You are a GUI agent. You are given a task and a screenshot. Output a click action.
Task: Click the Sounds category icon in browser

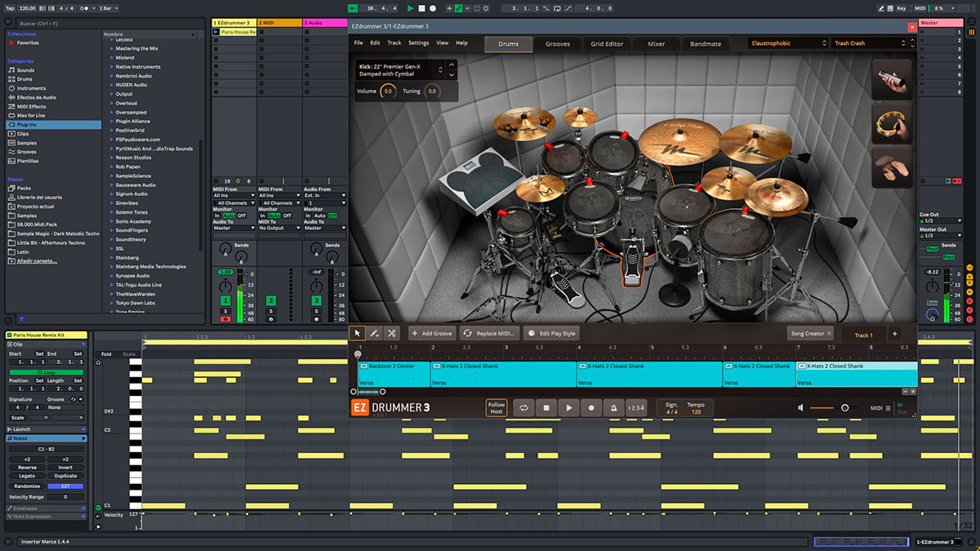click(12, 70)
